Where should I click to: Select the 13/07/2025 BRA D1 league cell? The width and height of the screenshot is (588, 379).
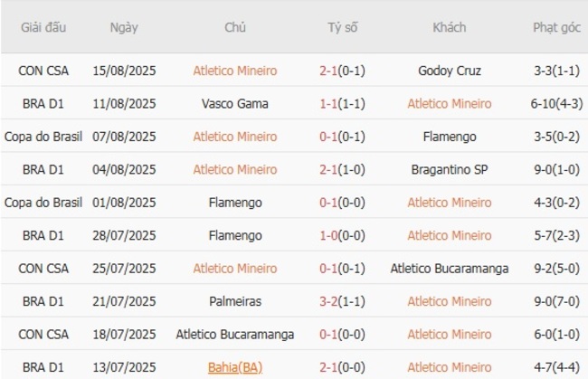point(43,367)
